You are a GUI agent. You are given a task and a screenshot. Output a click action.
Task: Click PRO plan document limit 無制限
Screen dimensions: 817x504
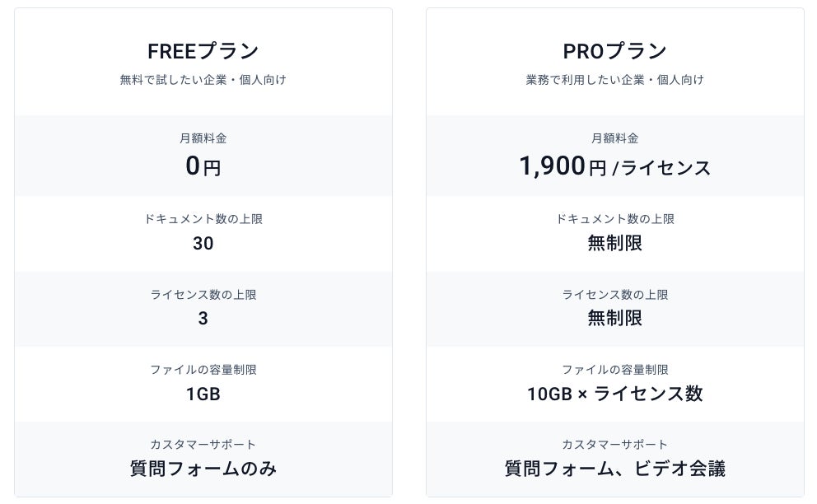(x=614, y=243)
